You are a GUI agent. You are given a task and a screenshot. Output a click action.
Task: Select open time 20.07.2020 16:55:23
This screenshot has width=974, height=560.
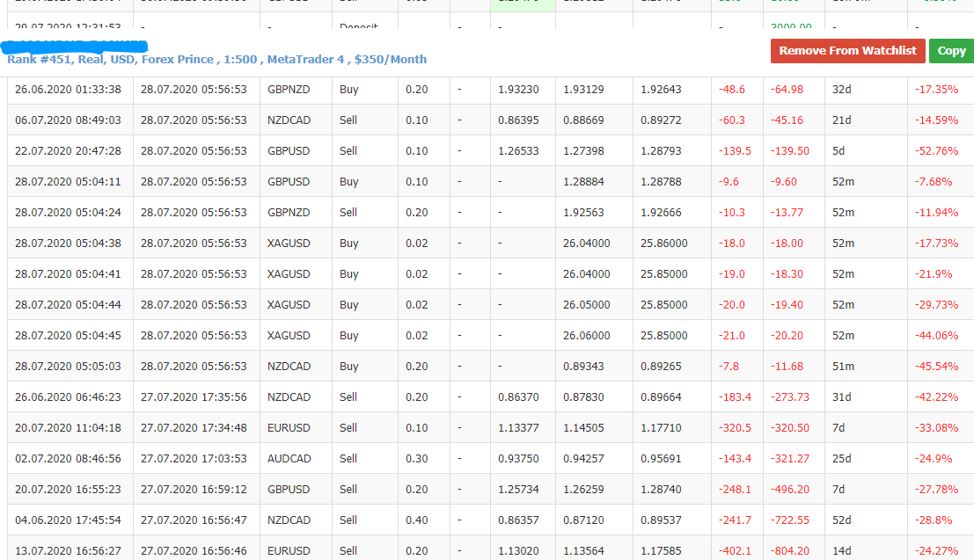(68, 489)
